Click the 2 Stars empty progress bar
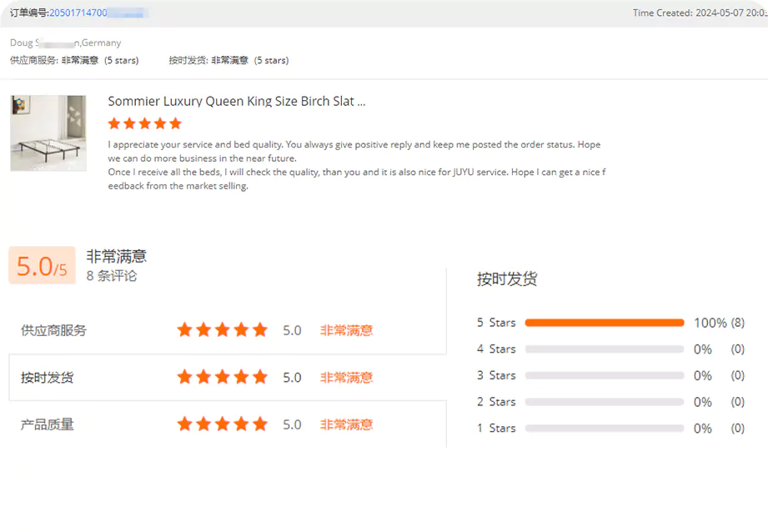Image resolution: width=768 pixels, height=532 pixels. click(605, 402)
